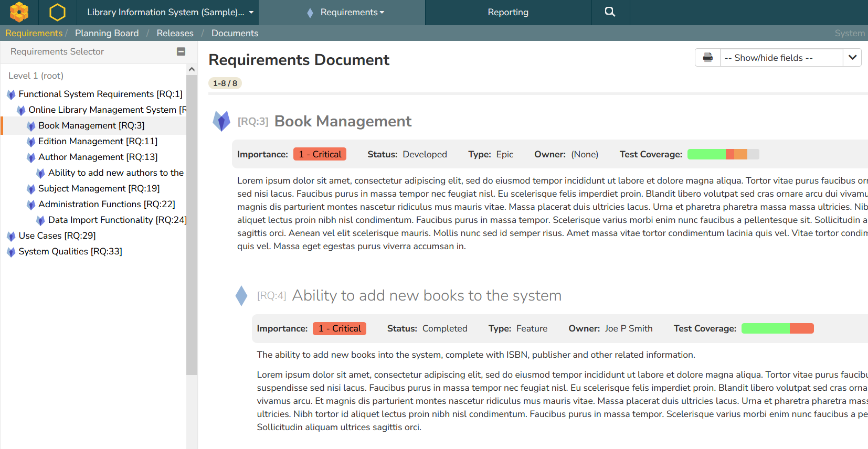The height and width of the screenshot is (449, 868).
Task: Select Subject Management [RQ:19] in tree
Action: 99,188
